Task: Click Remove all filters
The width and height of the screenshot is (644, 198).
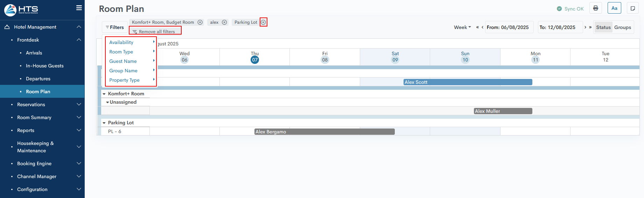Action: (155, 31)
